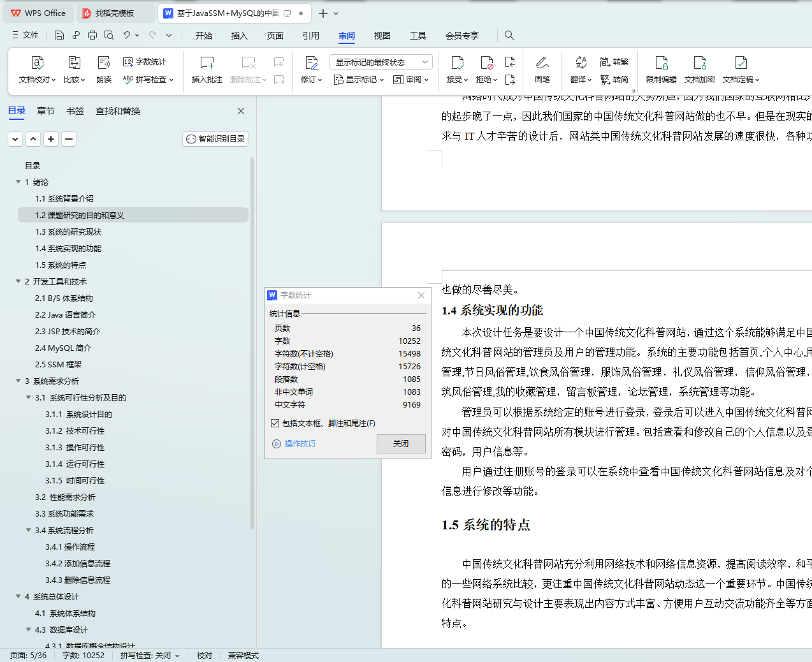Open 限制编辑 restrict editing

coord(662,70)
